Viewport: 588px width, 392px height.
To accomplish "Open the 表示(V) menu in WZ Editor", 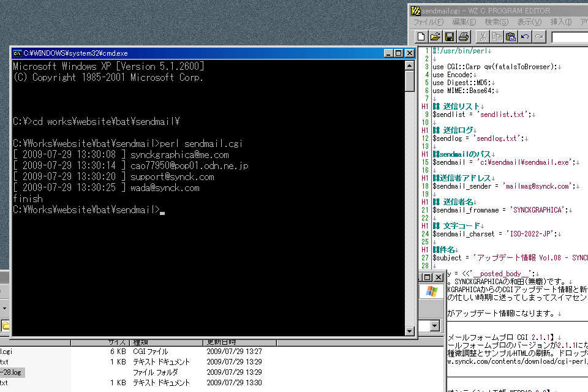I will pos(529,22).
